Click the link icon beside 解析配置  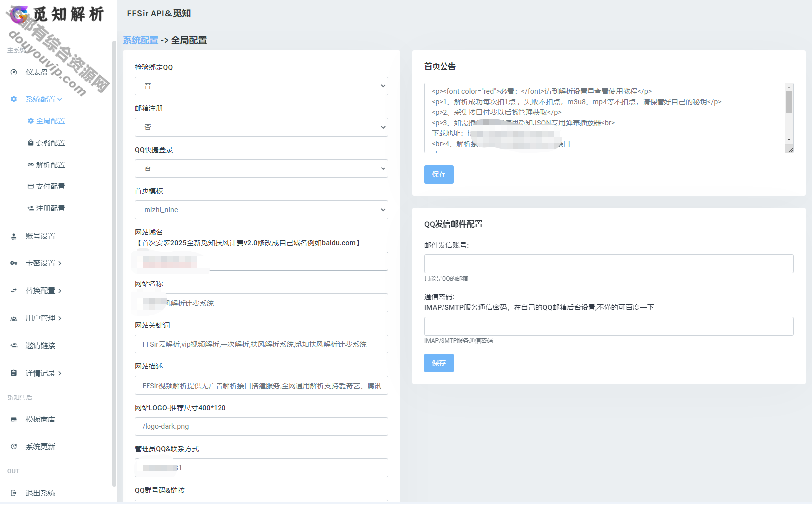[x=31, y=165]
